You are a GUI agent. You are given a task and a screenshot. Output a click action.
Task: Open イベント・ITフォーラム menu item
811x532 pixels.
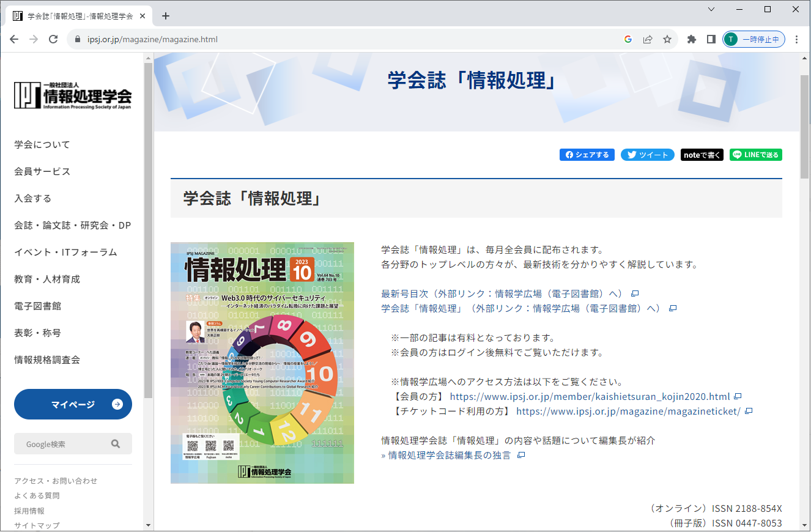65,253
